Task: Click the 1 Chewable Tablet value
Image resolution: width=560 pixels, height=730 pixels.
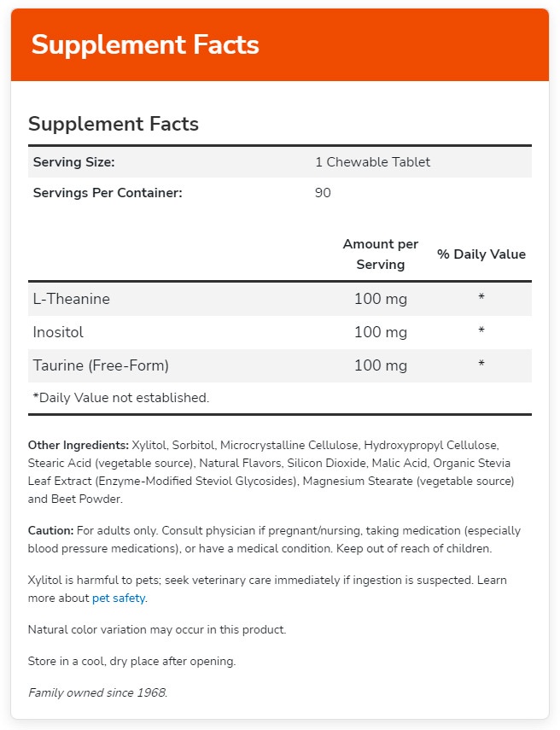Action: (x=372, y=162)
